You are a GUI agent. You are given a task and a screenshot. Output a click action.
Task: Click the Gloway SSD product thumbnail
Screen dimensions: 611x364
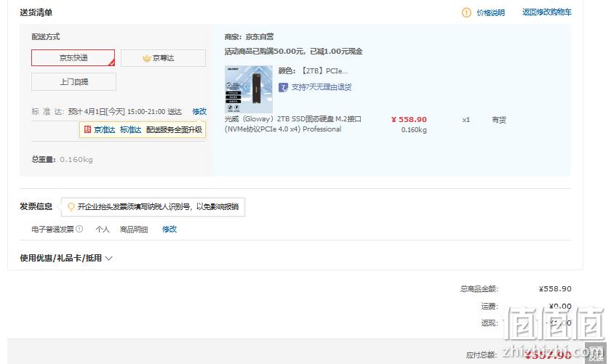tap(249, 89)
